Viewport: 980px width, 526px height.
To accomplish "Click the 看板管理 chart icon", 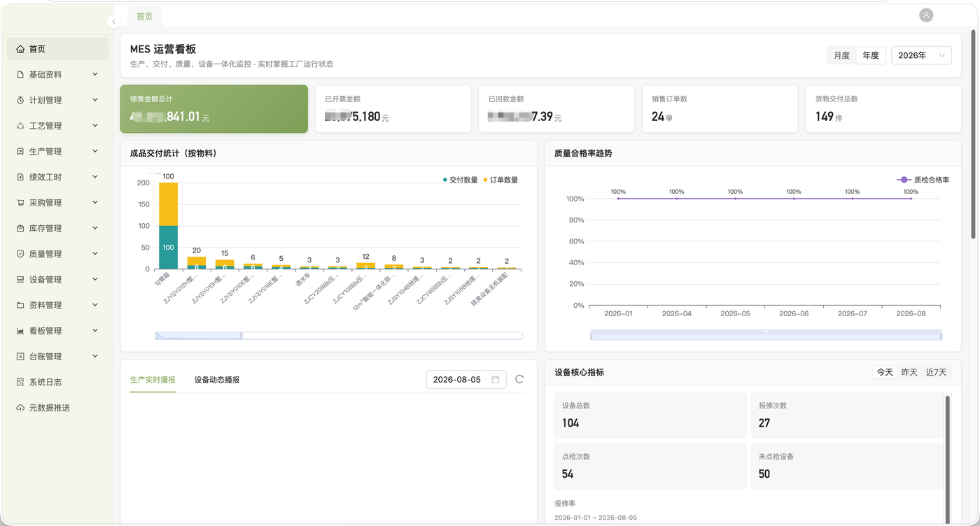I will click(20, 331).
